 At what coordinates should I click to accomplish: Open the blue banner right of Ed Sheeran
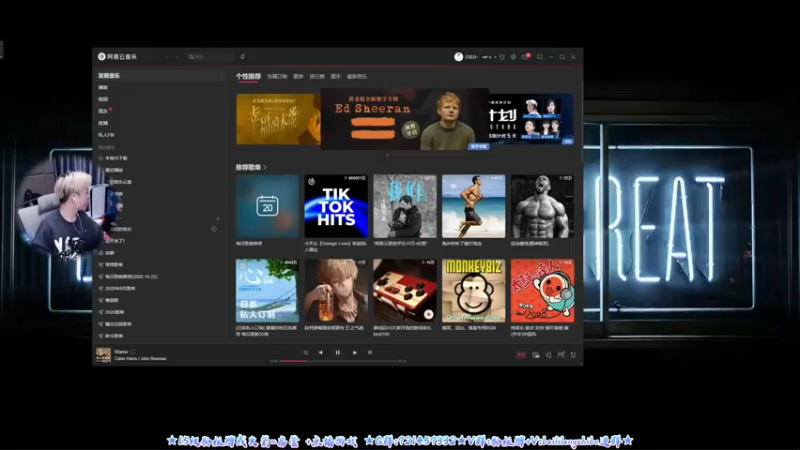click(x=531, y=119)
